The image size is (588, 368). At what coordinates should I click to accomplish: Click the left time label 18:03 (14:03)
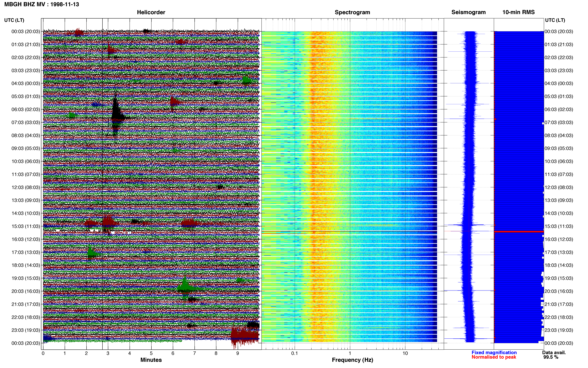[x=26, y=265]
